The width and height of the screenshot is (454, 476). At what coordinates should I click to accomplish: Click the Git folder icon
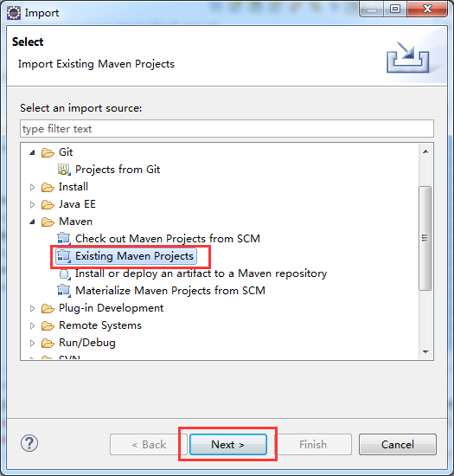[48, 152]
